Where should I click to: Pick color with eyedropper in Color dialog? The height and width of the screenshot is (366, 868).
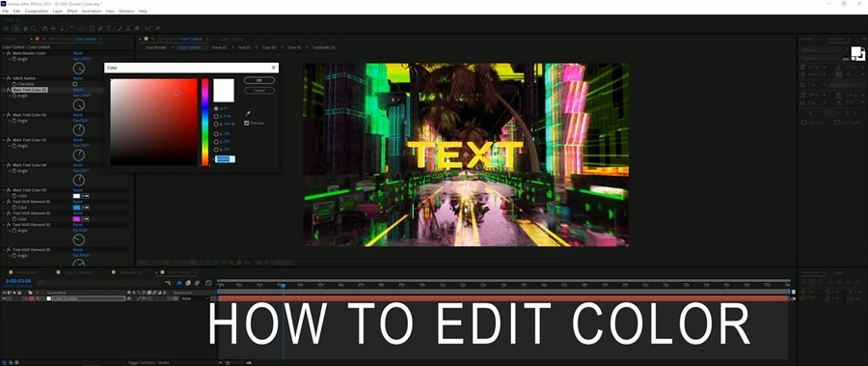tap(248, 113)
